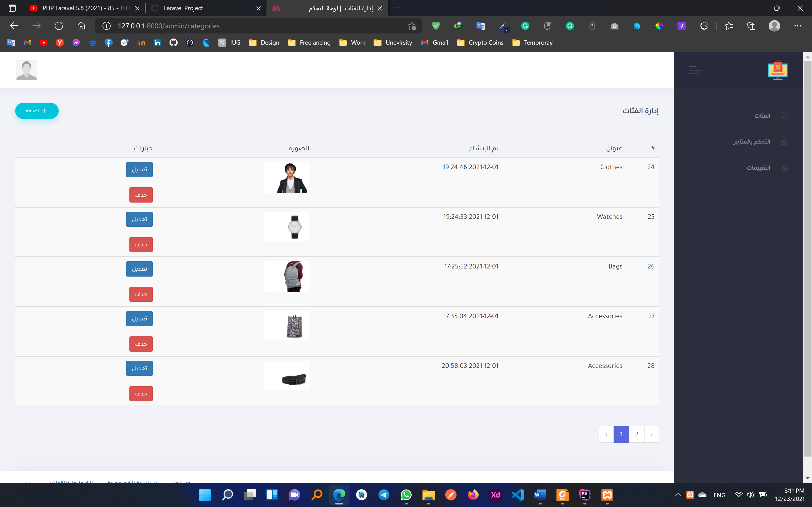Image resolution: width=812 pixels, height=507 pixels.
Task: Click the admin avatar placeholder image
Action: 26,70
